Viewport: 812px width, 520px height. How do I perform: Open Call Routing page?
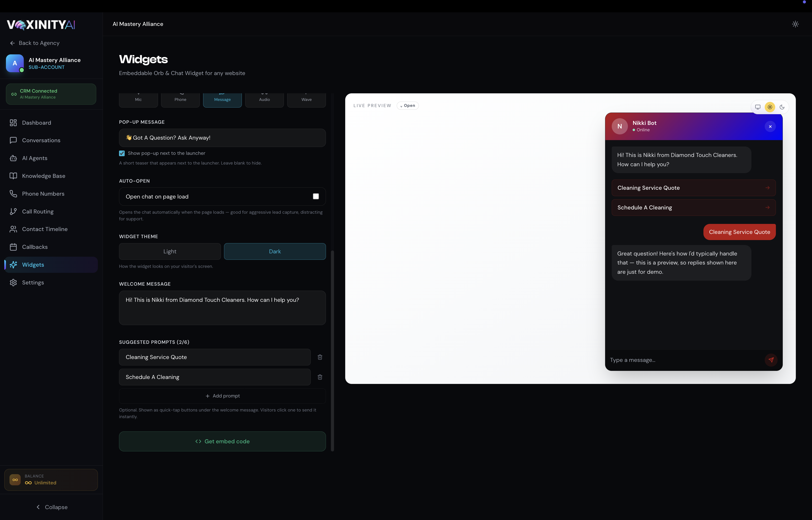[x=51, y=211]
